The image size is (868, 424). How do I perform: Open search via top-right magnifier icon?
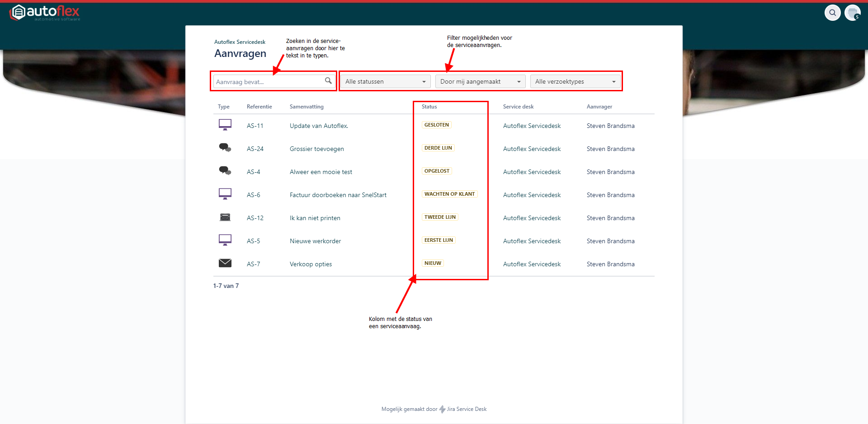[x=832, y=13]
